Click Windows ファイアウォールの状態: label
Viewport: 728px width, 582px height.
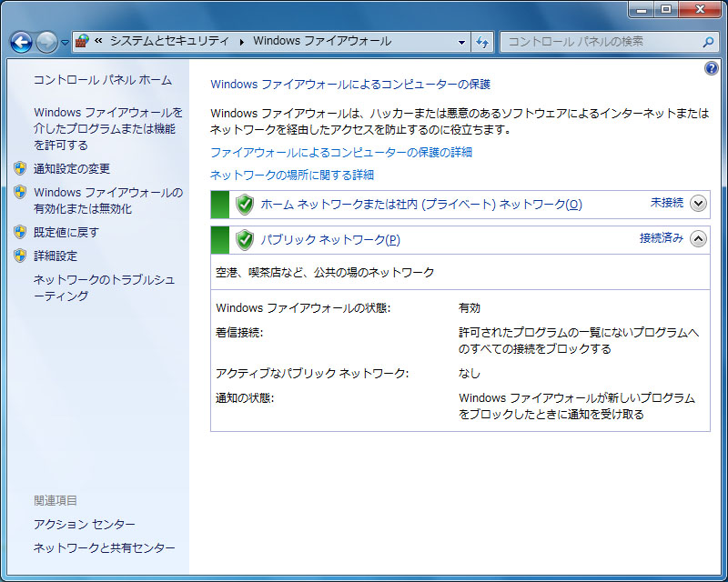click(x=303, y=307)
